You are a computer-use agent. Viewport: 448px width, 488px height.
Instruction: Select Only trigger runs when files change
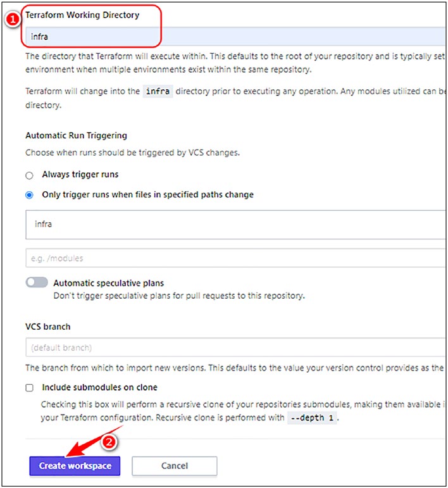[29, 195]
